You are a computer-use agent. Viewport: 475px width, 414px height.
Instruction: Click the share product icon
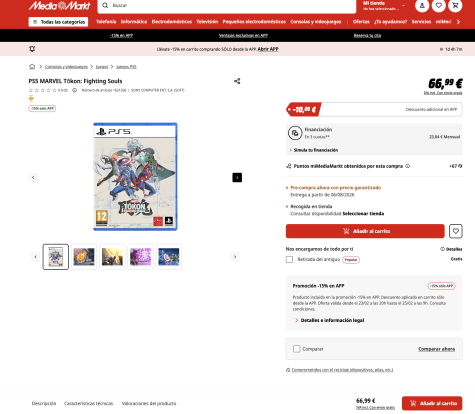click(237, 81)
